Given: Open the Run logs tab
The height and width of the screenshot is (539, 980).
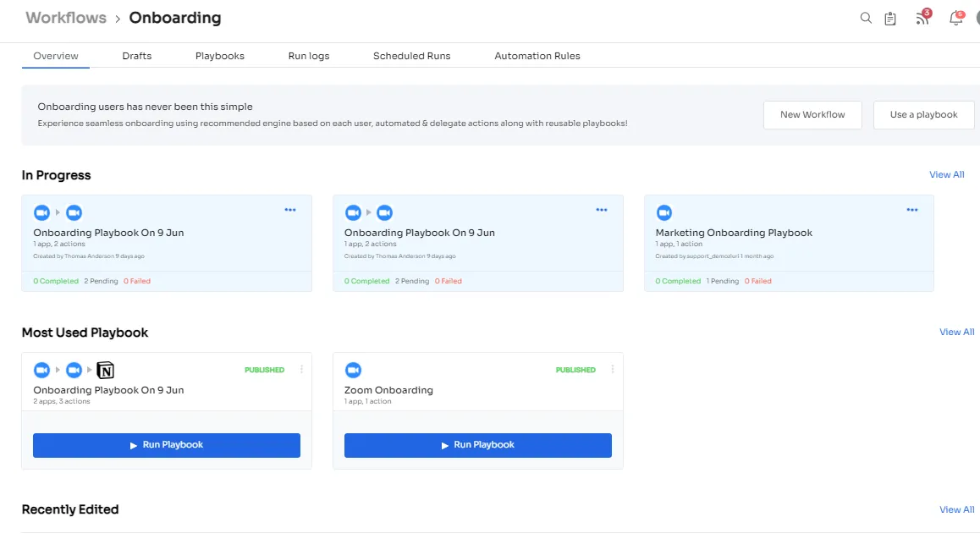Looking at the screenshot, I should pyautogui.click(x=309, y=56).
